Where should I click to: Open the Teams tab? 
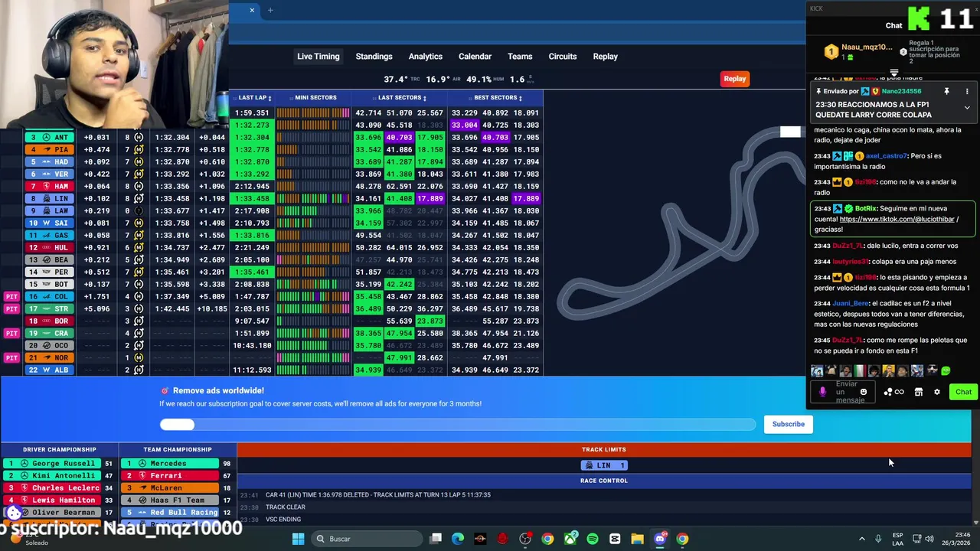point(519,56)
